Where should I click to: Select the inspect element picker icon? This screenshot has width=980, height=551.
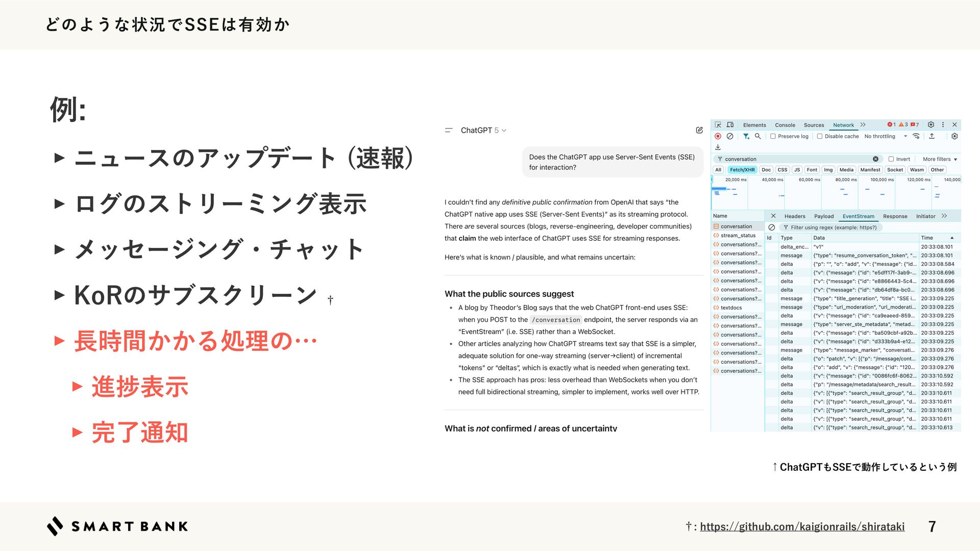pos(718,124)
